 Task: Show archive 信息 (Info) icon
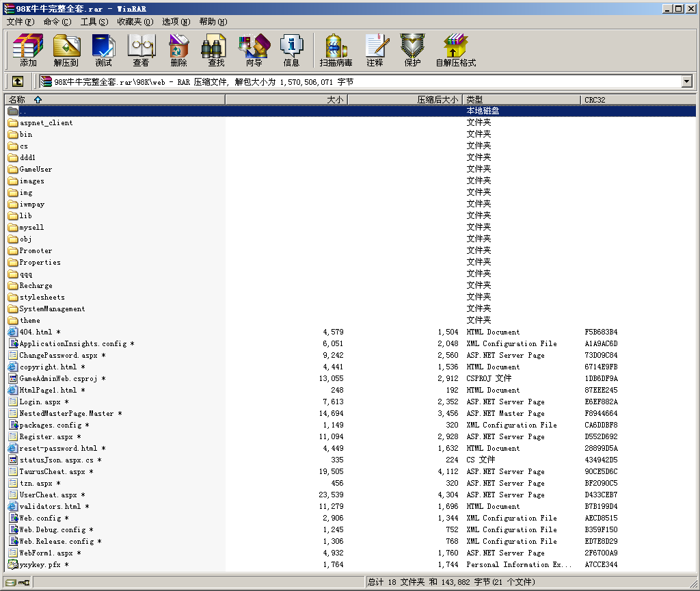(x=291, y=50)
